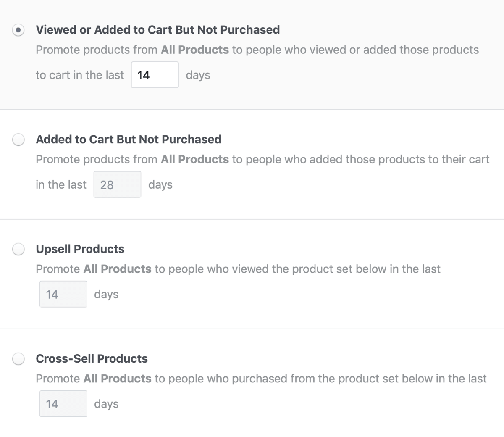Click the "days" label beside the 28 field
The height and width of the screenshot is (437, 504).
(160, 185)
